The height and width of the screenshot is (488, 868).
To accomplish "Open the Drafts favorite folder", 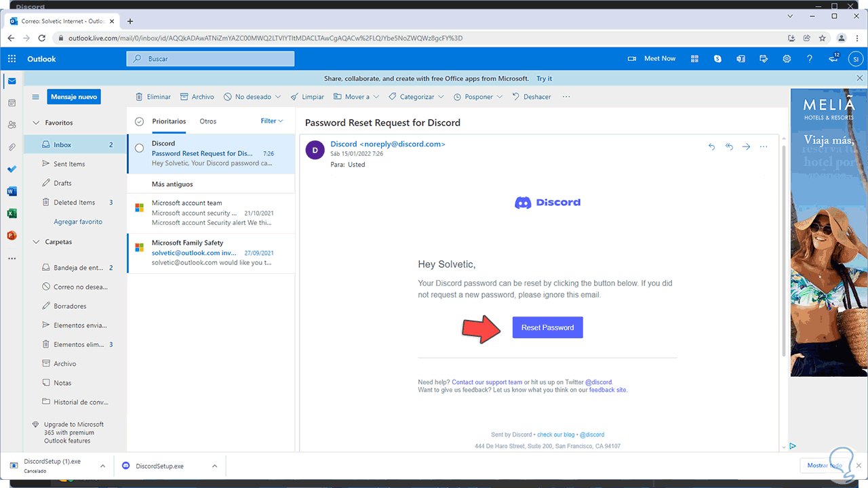I will pos(75,183).
